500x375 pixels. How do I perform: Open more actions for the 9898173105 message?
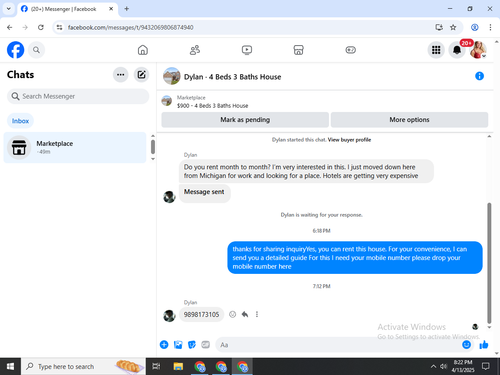click(257, 314)
